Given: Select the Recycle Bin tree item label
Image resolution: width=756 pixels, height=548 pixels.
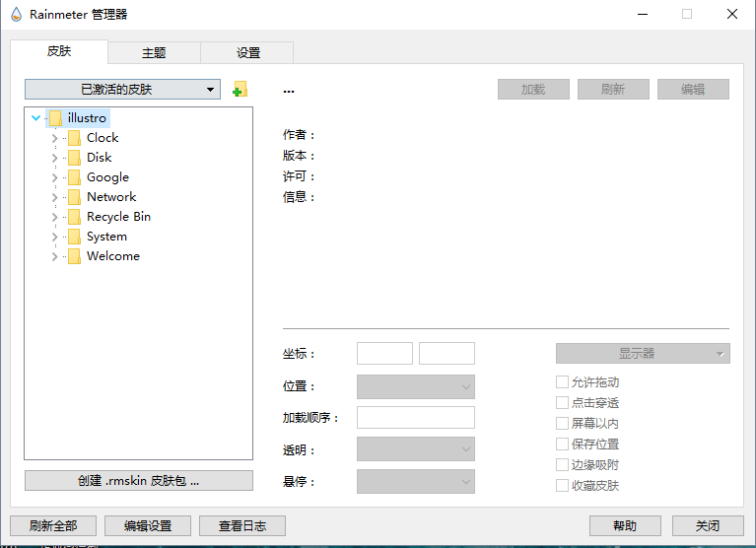Looking at the screenshot, I should [x=118, y=217].
